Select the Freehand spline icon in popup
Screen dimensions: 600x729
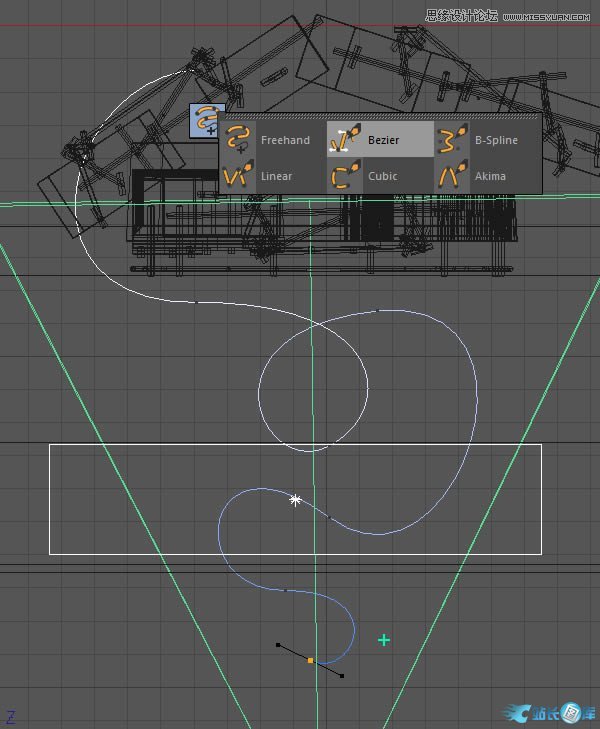pos(238,140)
